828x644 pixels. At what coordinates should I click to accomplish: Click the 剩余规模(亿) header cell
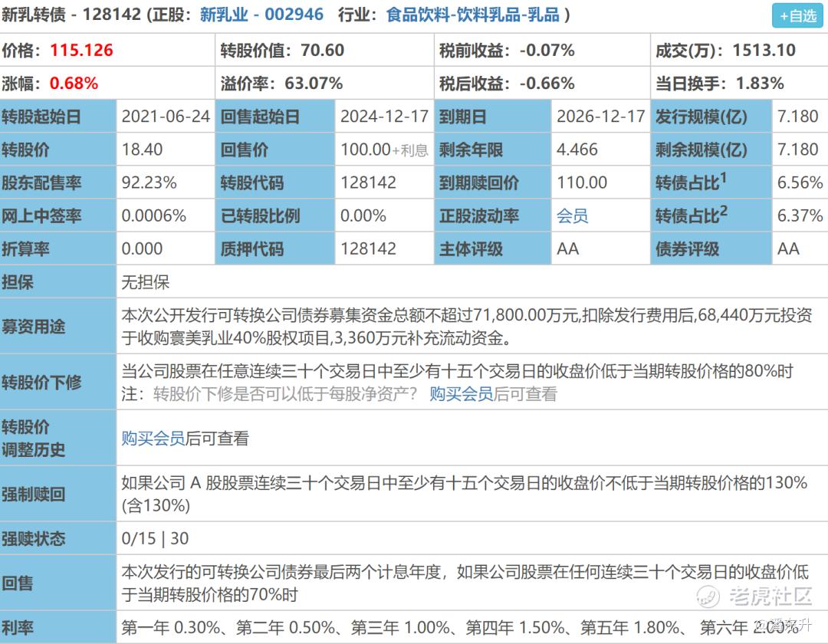pos(711,149)
